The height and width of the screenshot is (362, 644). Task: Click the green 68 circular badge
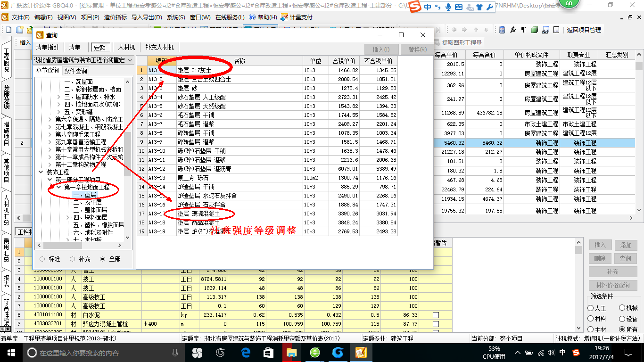569,4
